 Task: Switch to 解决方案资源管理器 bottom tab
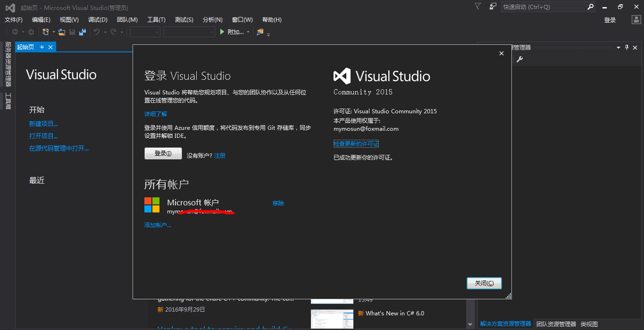[505, 324]
